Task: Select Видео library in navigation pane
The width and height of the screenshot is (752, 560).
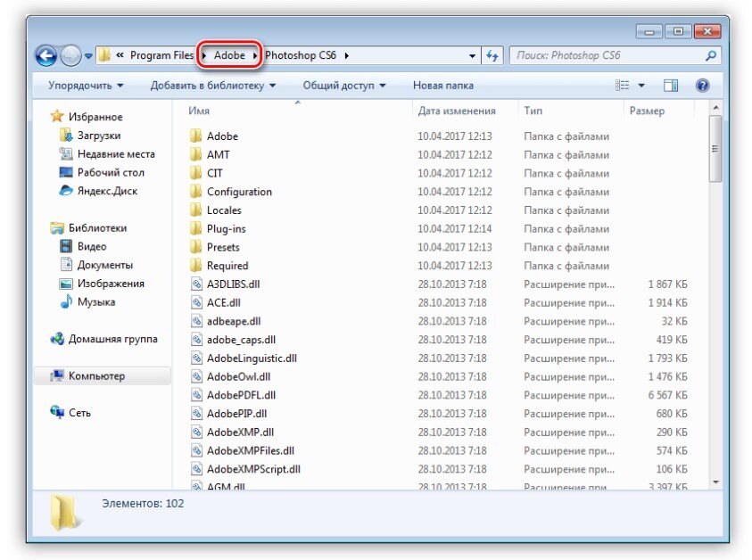Action: [83, 246]
